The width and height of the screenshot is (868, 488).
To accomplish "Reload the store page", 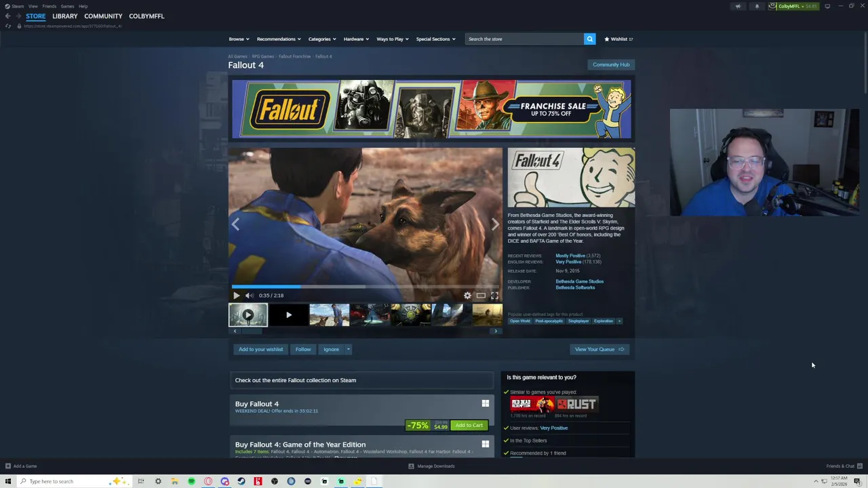I will pos(8,26).
